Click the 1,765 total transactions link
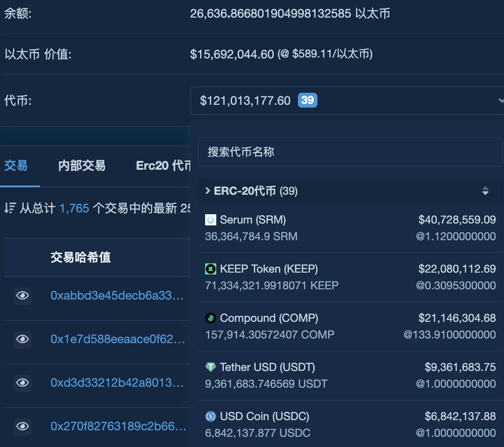504x447 pixels. tap(74, 208)
